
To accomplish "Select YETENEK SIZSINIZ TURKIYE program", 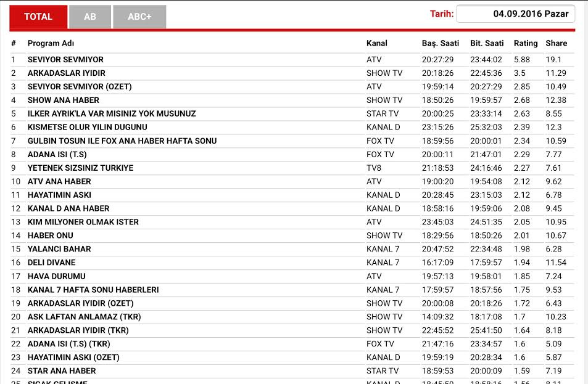I will pos(80,168).
